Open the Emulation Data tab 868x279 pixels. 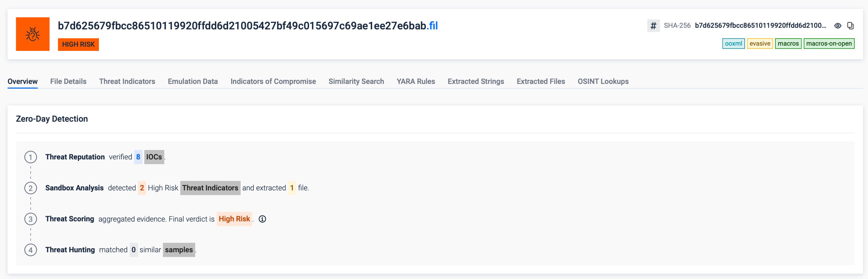193,82
